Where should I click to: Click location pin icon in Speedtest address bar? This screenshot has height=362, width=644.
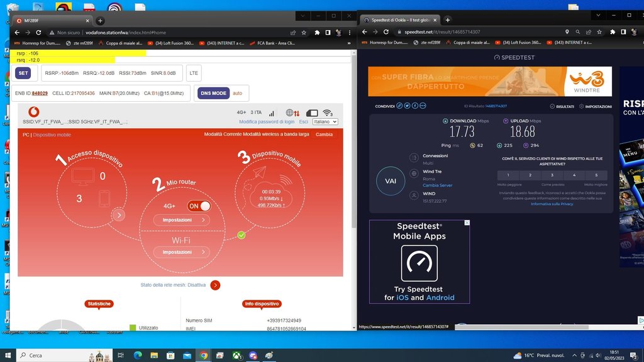click(567, 31)
